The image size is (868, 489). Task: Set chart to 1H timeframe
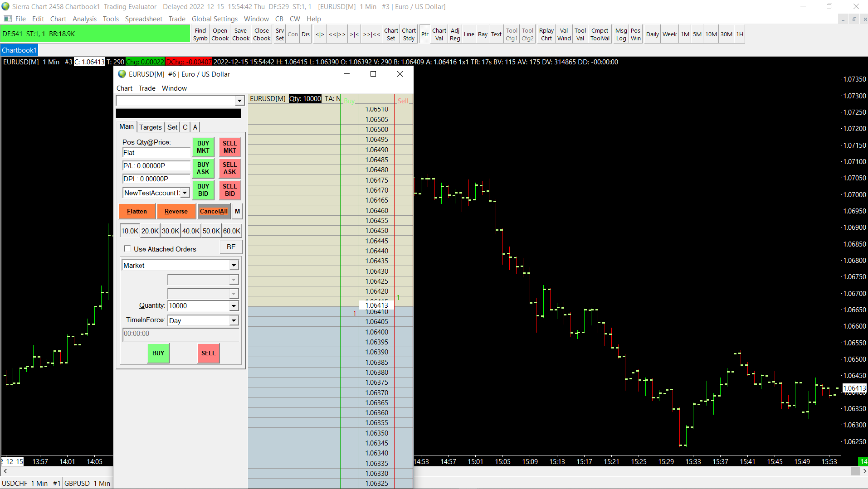pos(740,34)
